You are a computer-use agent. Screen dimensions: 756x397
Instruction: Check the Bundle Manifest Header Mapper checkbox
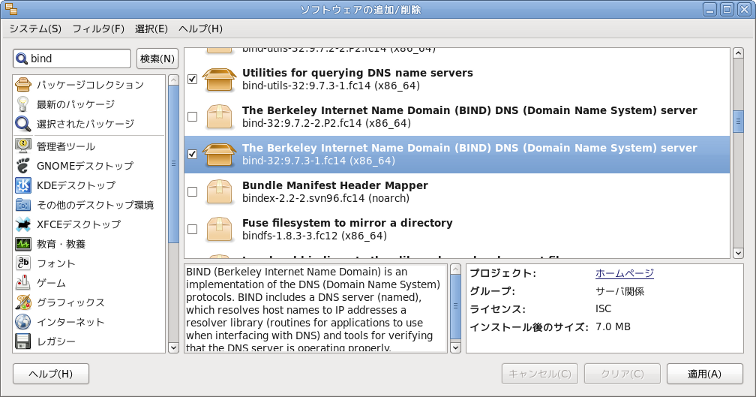tap(192, 192)
